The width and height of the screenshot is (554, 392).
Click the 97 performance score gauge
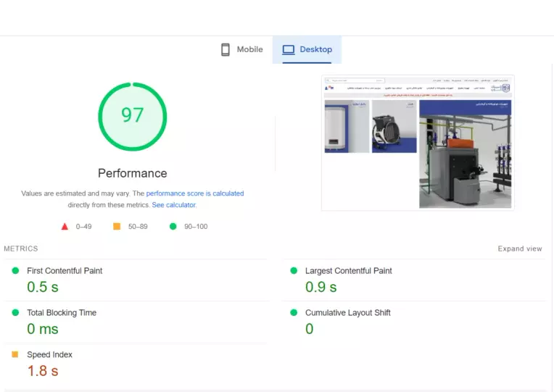[133, 117]
